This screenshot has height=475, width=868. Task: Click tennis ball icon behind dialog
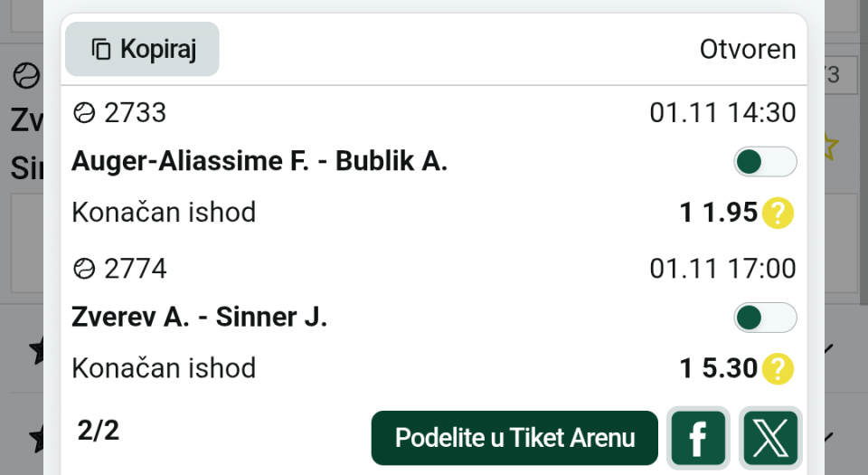(x=26, y=77)
